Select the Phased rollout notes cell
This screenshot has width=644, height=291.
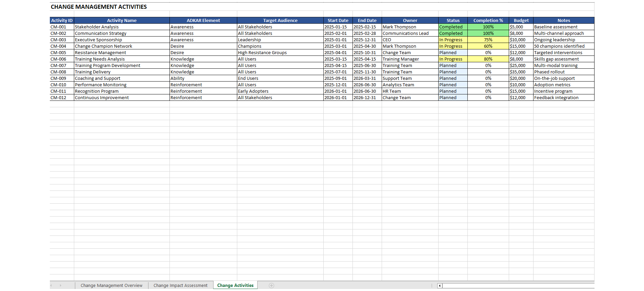pyautogui.click(x=564, y=72)
